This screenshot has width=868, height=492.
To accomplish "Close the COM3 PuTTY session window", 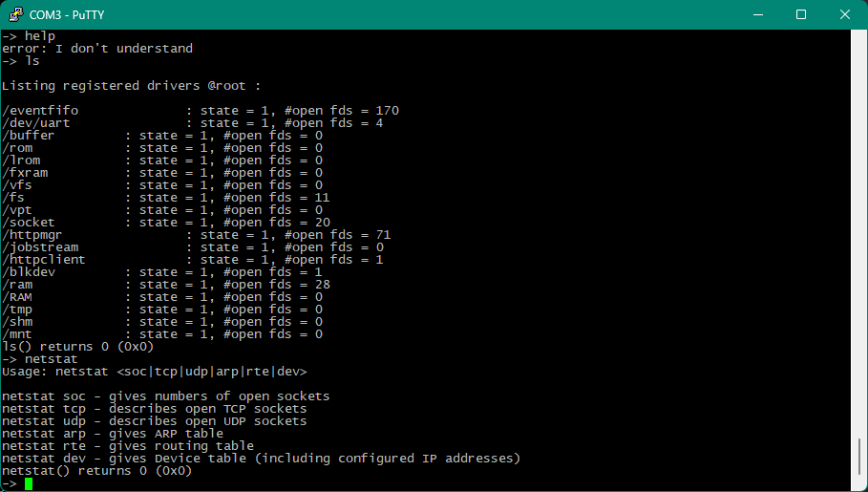I will point(845,14).
